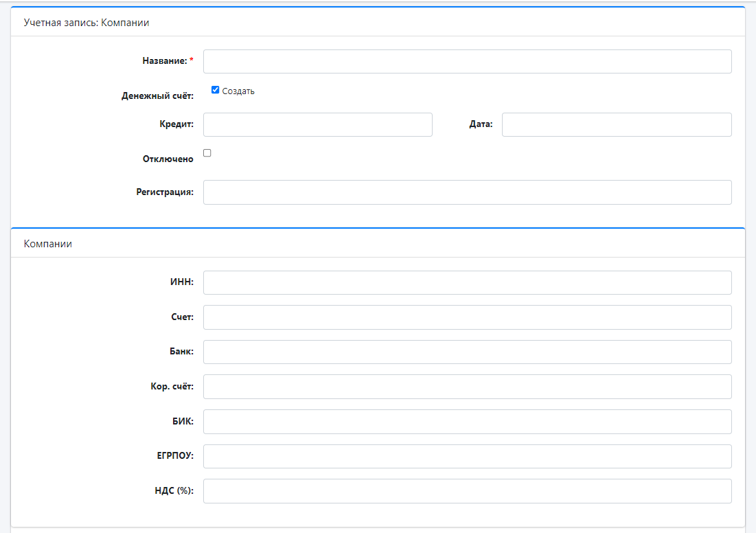Click the Создать label text
The width and height of the screenshot is (756, 533).
tap(238, 91)
